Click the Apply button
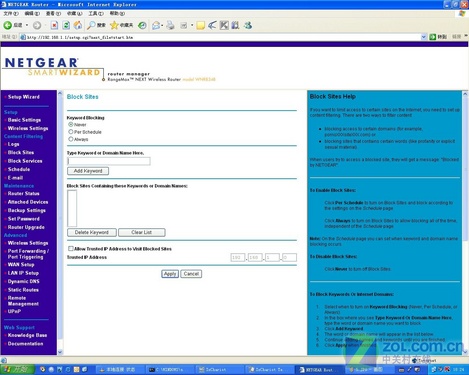Image resolution: width=469 pixels, height=375 pixels. 170,274
